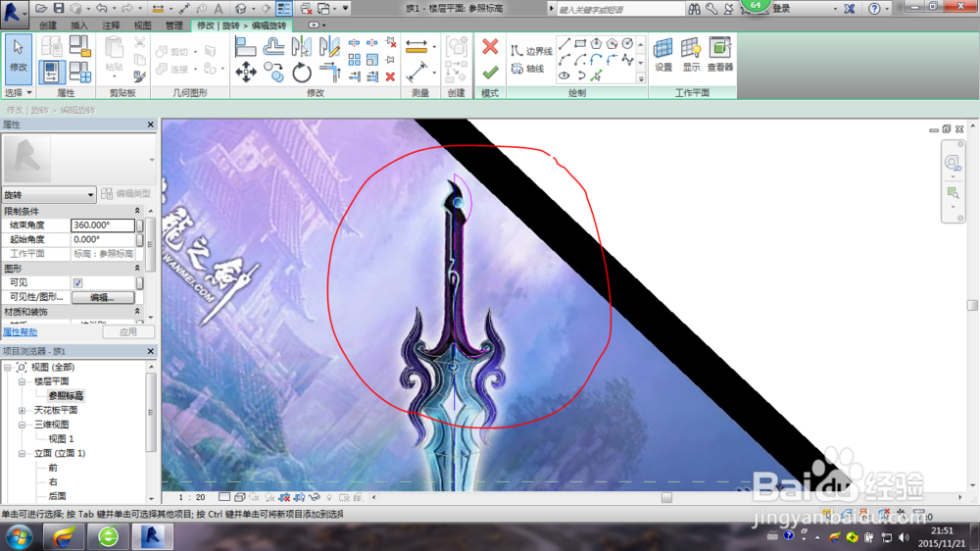Open the 登录 sign-in dropdown

(x=836, y=9)
